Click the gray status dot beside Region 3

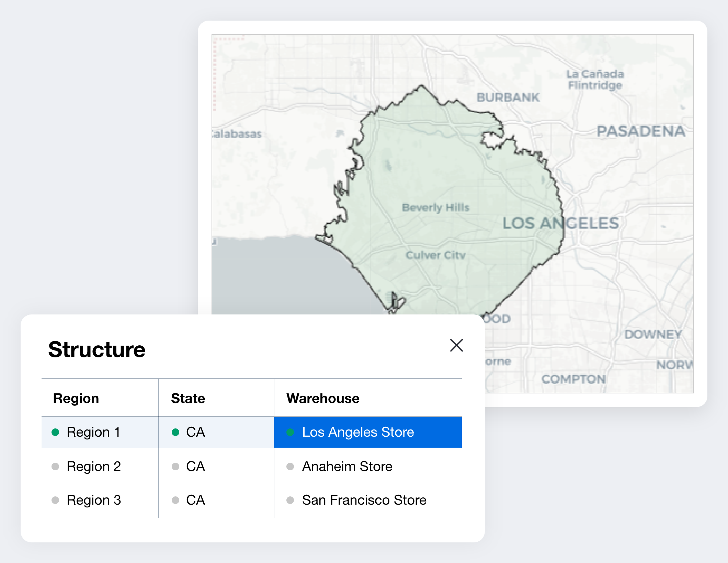tap(55, 500)
